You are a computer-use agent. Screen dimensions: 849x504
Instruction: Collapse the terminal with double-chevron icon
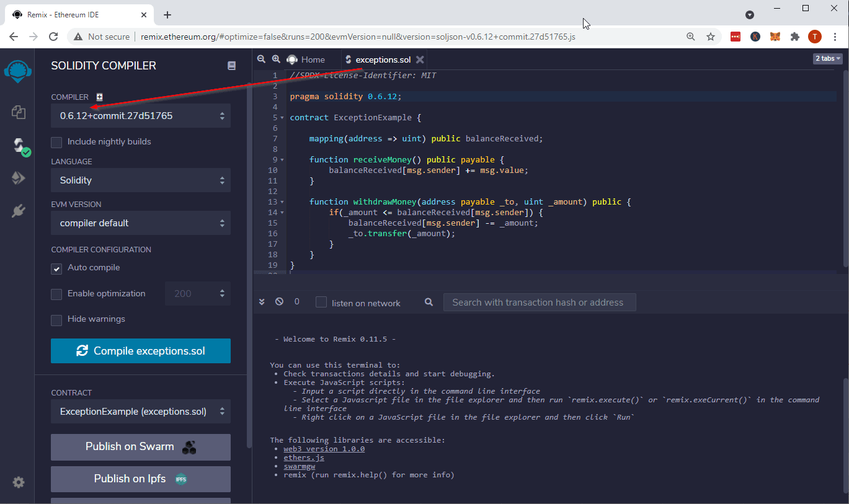pyautogui.click(x=262, y=302)
